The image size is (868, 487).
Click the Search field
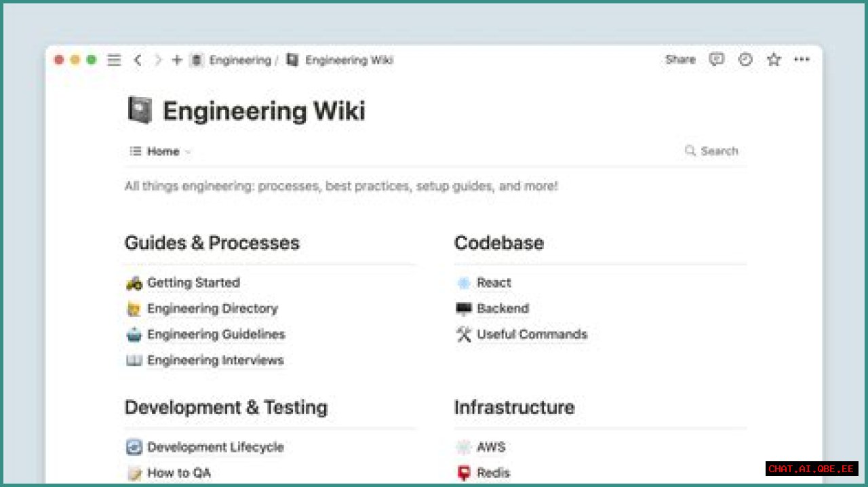712,151
